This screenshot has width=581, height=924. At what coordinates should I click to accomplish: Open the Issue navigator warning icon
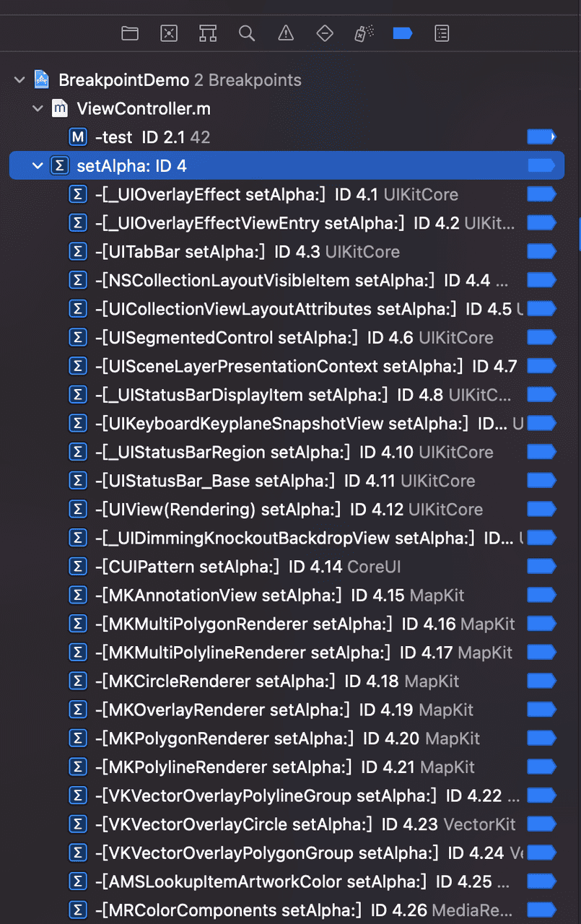coord(286,33)
